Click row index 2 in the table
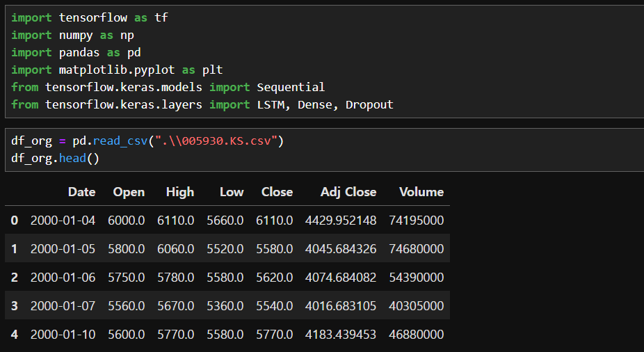Image resolution: width=644 pixels, height=352 pixels. click(15, 278)
